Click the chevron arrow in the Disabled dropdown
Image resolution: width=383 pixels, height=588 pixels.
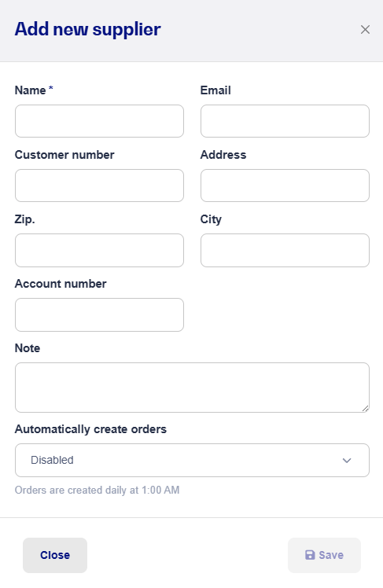pyautogui.click(x=347, y=460)
